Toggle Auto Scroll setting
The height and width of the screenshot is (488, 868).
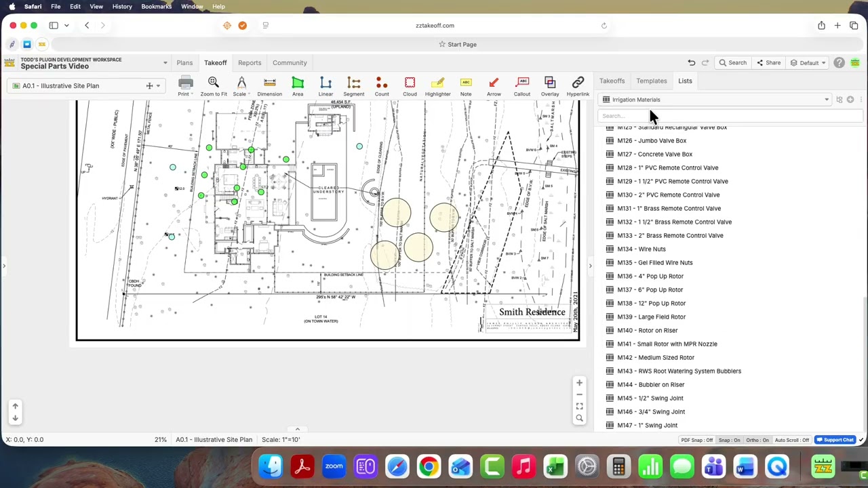click(x=792, y=440)
